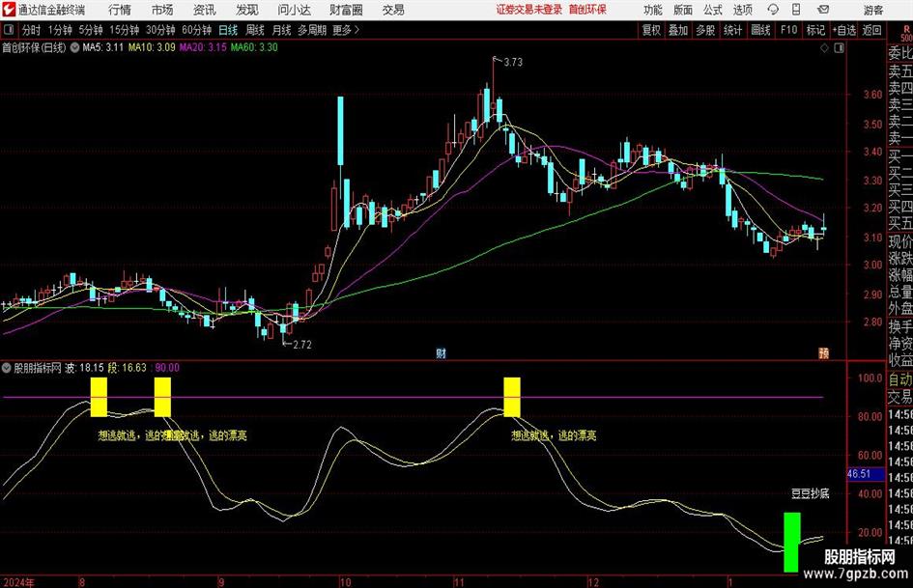Click the 首创环保 stock name in title bar
Screen dimensions: 913x588
click(587, 10)
